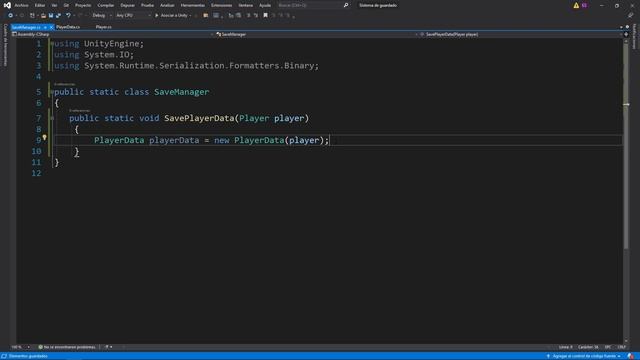Open the Proyecto menu
Screen dimensions: 640x360
[x=83, y=5]
